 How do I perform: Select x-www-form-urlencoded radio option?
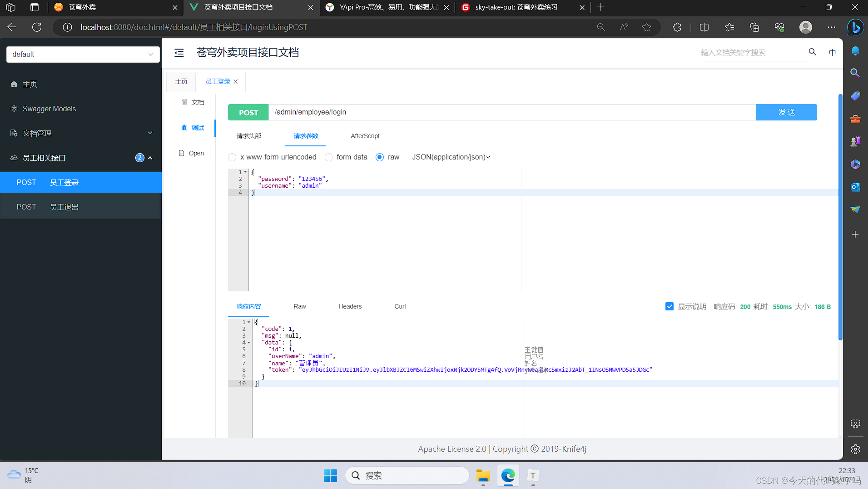pos(232,157)
